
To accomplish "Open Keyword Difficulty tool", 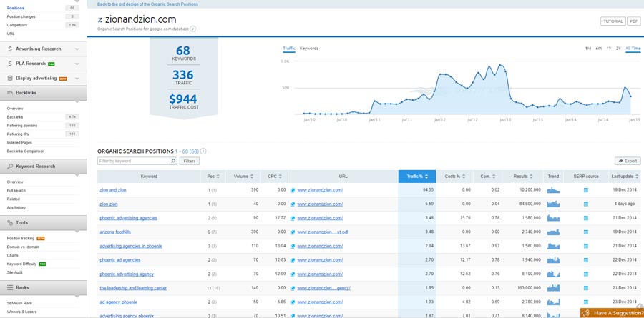I will pos(21,264).
